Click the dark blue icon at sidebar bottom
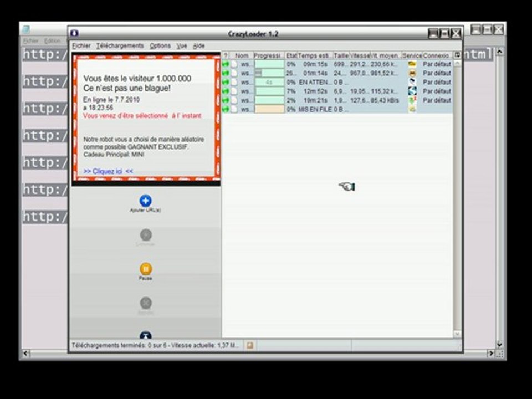Screen dimensions: 532x399 coord(146,335)
